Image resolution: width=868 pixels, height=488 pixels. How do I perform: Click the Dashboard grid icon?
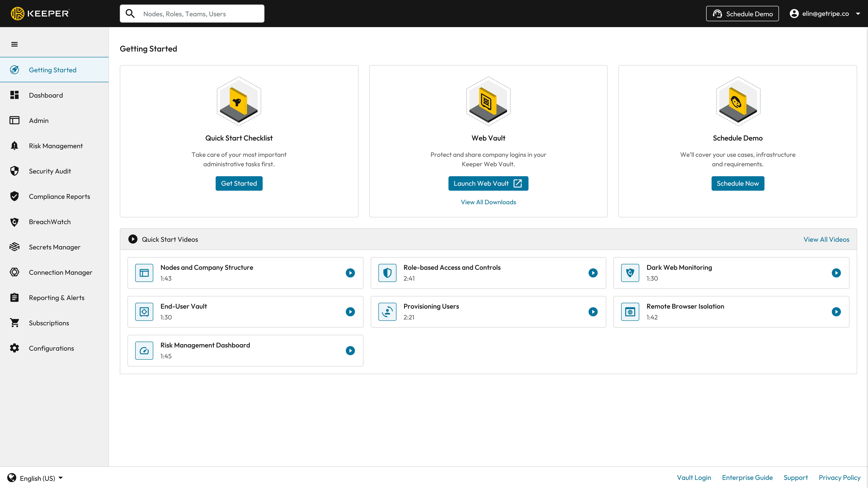(x=14, y=95)
